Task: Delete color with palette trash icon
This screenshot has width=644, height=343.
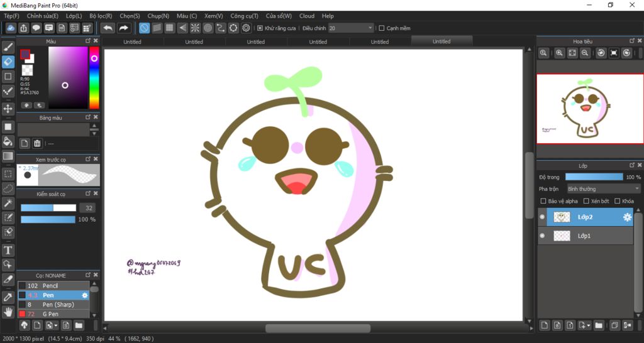Action: (37, 143)
